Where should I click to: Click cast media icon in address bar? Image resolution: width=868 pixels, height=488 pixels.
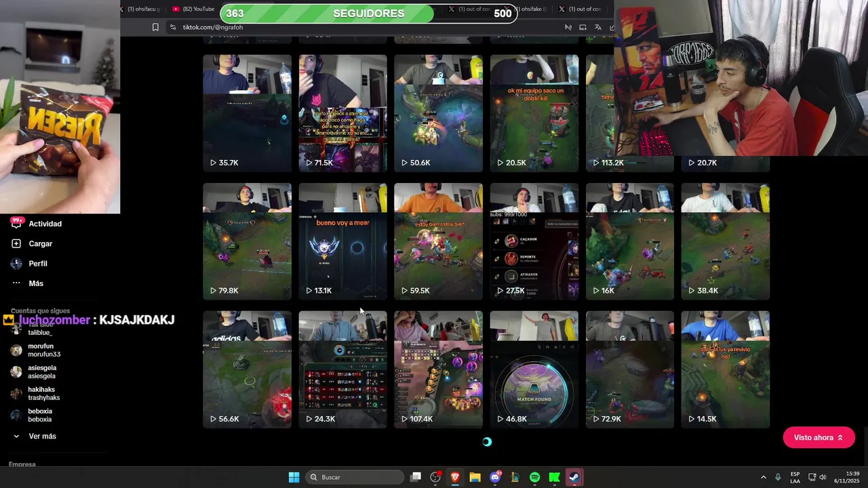pos(583,27)
